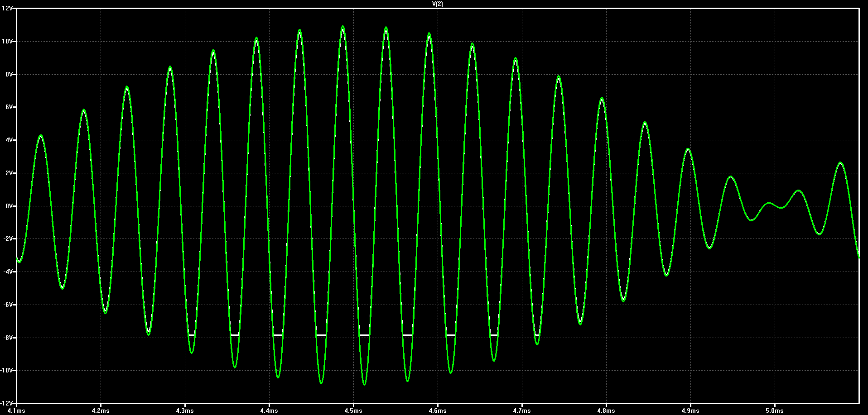Pick the 8V vertical axis label
Image resolution: width=868 pixels, height=415 pixels.
pyautogui.click(x=9, y=74)
